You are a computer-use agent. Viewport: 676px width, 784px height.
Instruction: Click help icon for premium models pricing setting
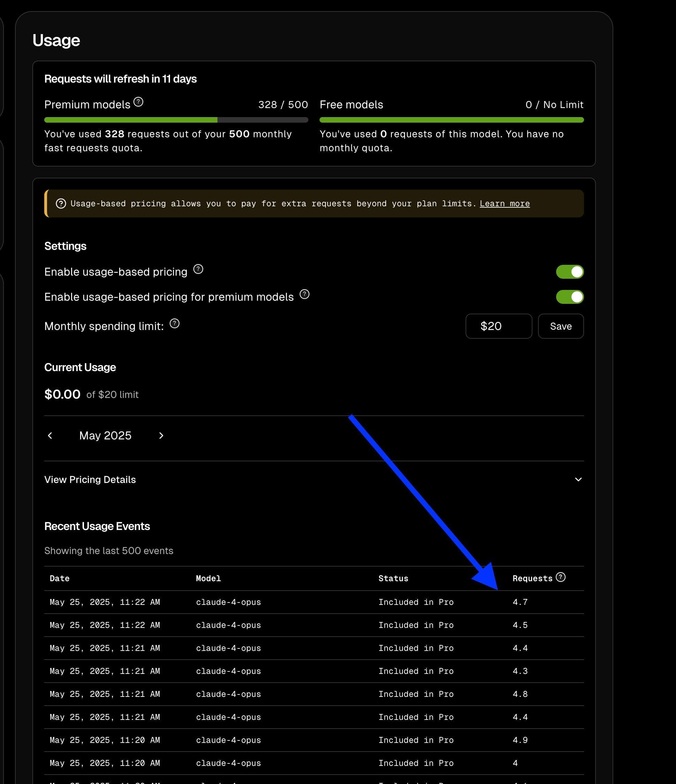(x=305, y=294)
